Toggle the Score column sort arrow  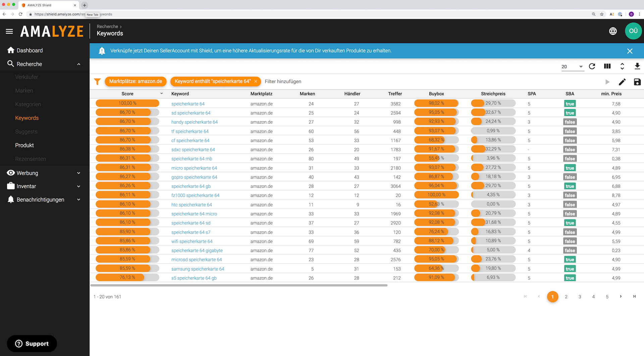(x=161, y=94)
